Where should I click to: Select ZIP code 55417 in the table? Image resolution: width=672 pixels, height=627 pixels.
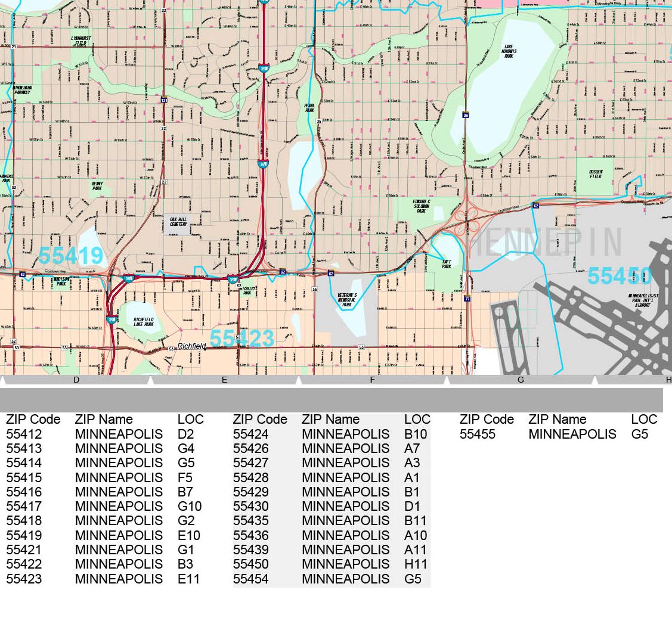pos(24,506)
